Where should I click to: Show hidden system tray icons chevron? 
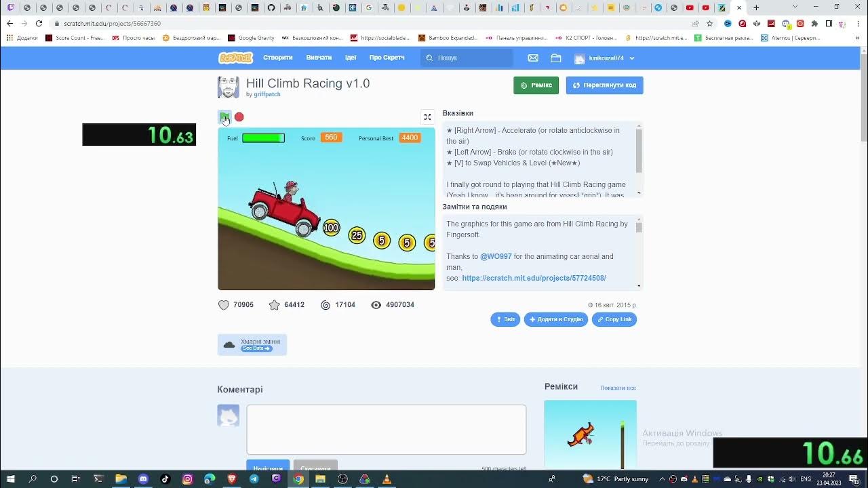[x=662, y=479]
